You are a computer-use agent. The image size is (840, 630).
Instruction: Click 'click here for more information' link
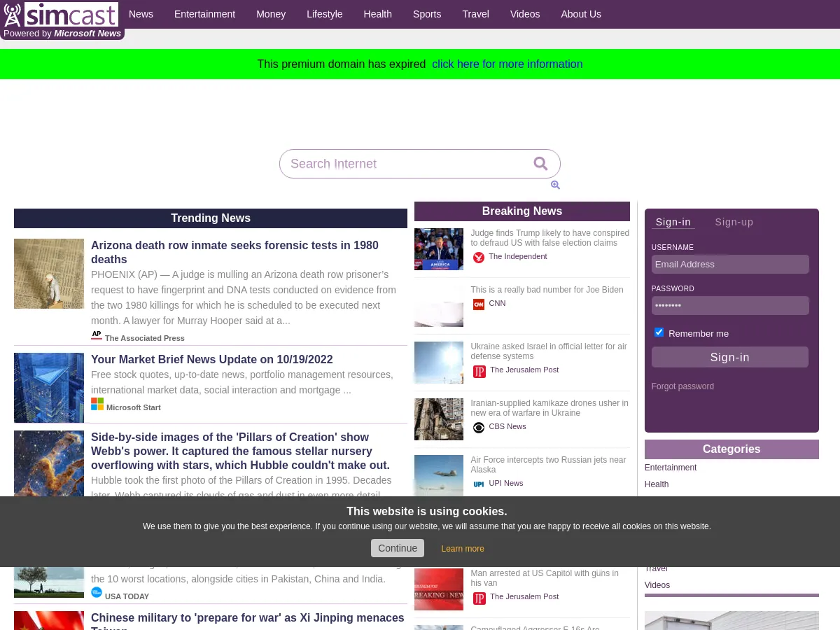pos(507,64)
